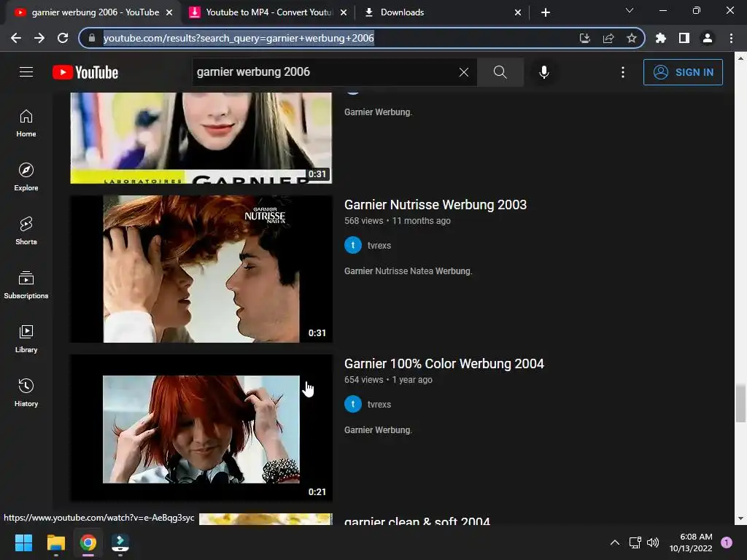
Task: Open tab search dropdown arrow
Action: (x=630, y=10)
